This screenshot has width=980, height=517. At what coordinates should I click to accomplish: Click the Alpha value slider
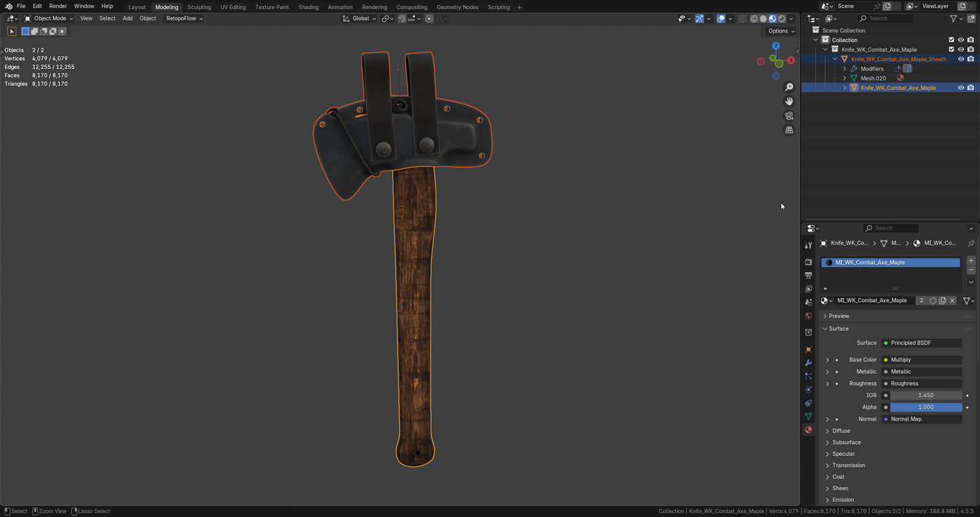pos(925,407)
